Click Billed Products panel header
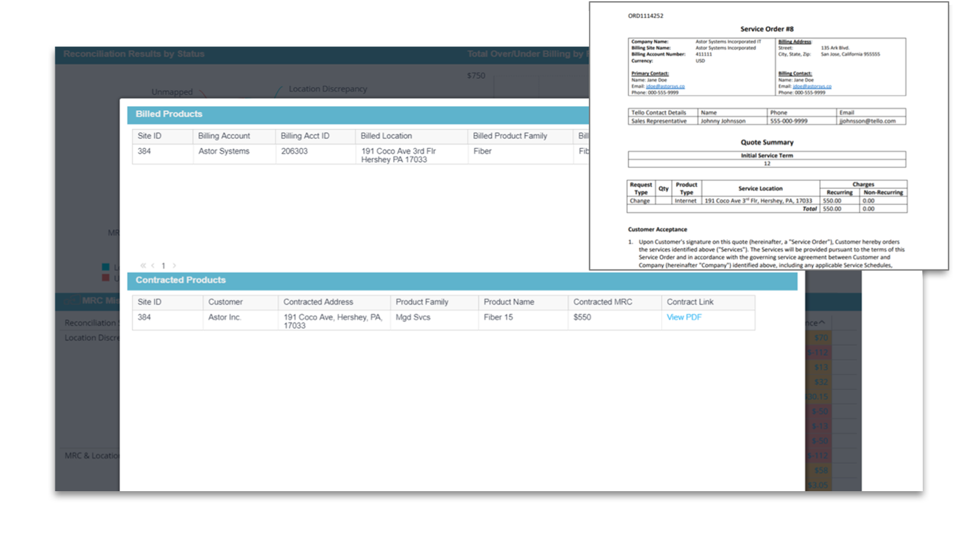Image resolution: width=980 pixels, height=549 pixels. [x=358, y=114]
